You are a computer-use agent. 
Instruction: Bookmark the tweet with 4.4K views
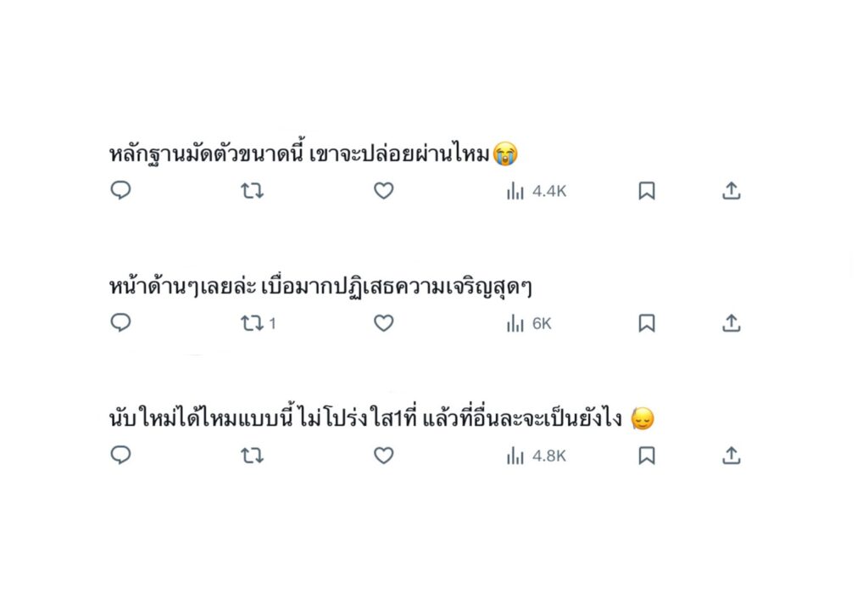click(x=647, y=191)
